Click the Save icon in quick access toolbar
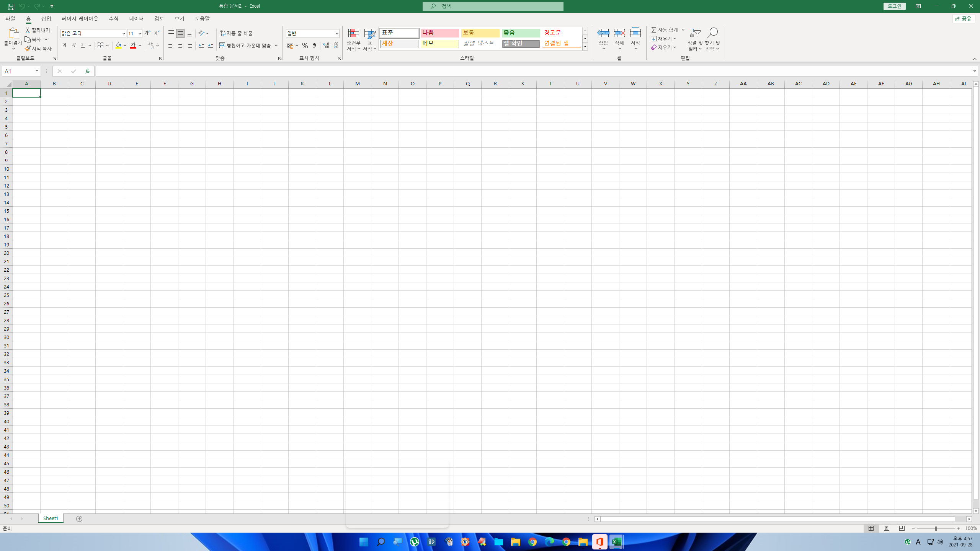This screenshot has width=980, height=551. pyautogui.click(x=11, y=6)
